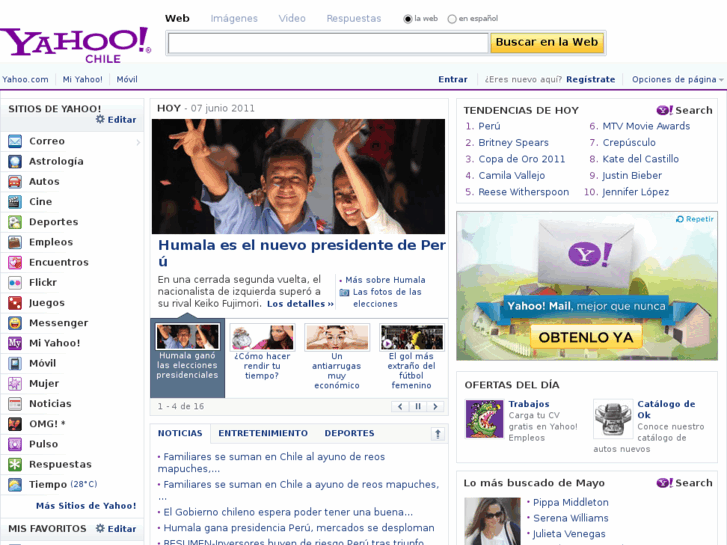The height and width of the screenshot is (545, 727).
Task: Open the Respuestas sidebar icon
Action: point(15,464)
